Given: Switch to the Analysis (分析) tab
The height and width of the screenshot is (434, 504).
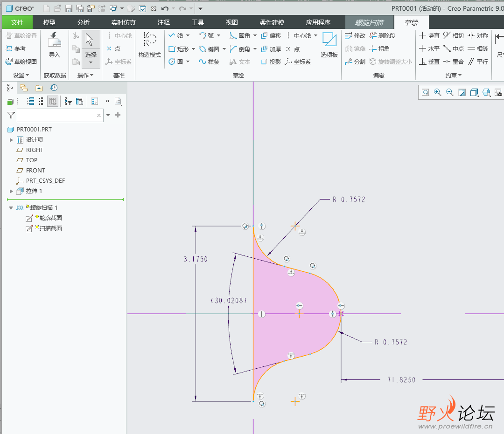Looking at the screenshot, I should pyautogui.click(x=83, y=22).
